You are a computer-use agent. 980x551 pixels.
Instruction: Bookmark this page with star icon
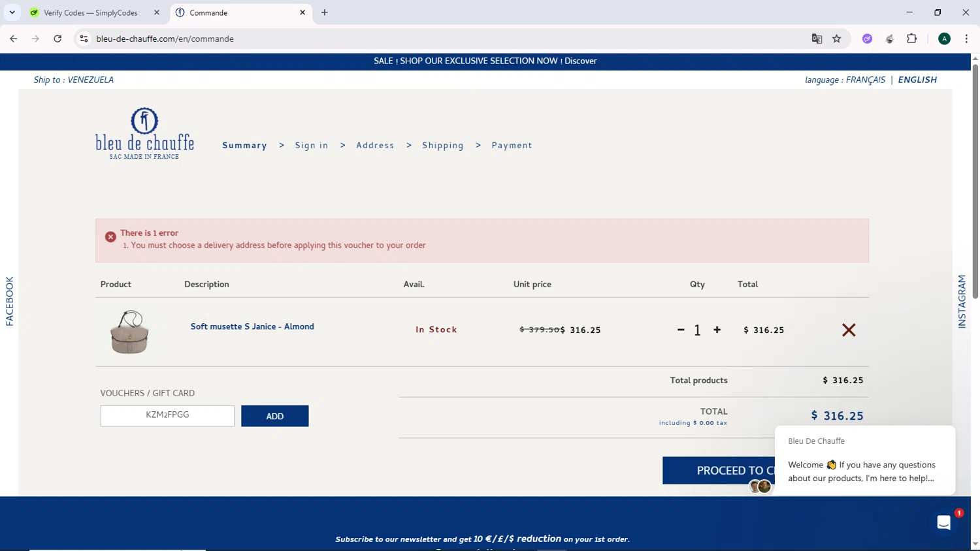pyautogui.click(x=836, y=39)
